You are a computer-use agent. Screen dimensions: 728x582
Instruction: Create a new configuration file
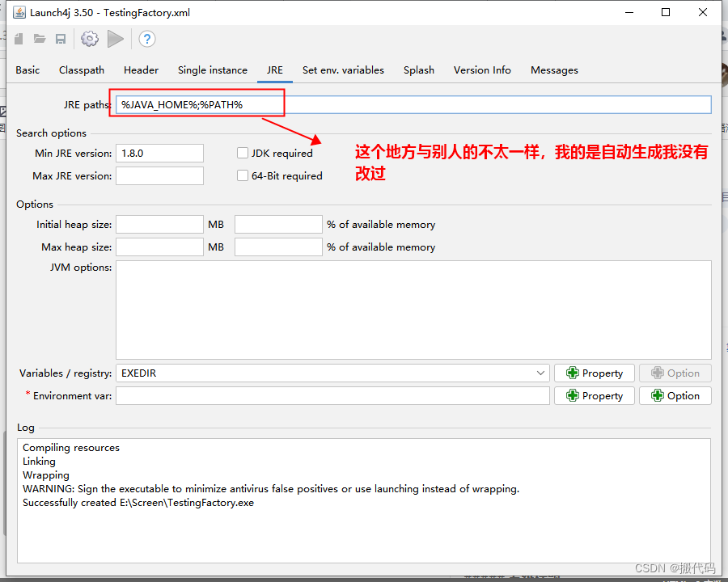click(18, 38)
